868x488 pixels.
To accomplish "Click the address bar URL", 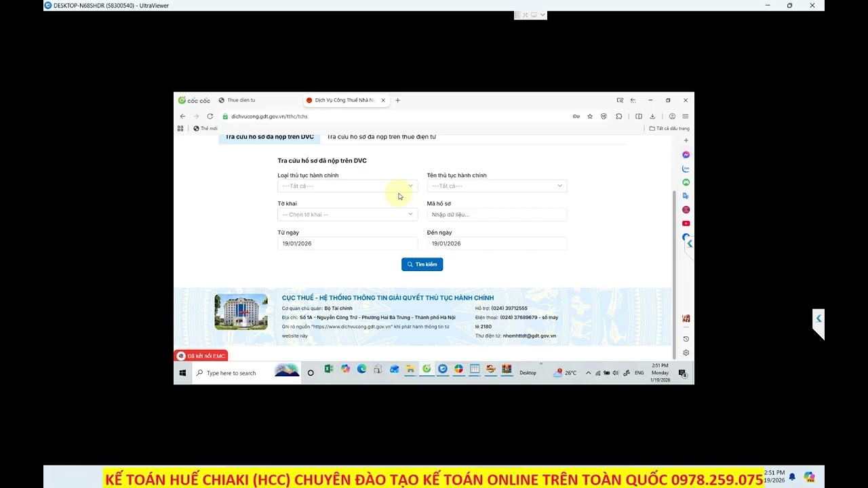I will [269, 117].
